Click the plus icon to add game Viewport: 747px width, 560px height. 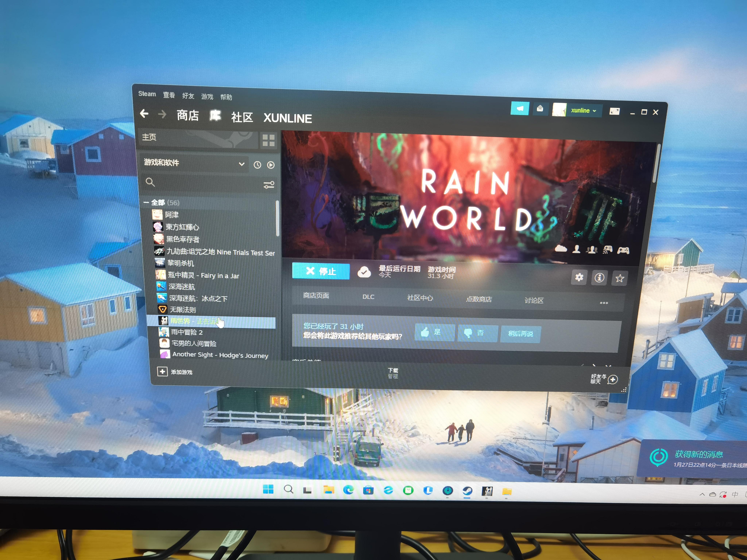pyautogui.click(x=162, y=372)
